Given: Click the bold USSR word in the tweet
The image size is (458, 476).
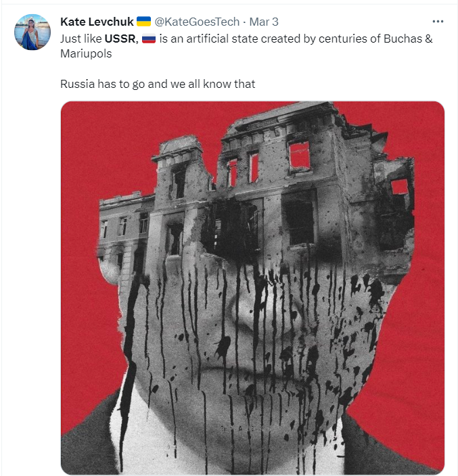Looking at the screenshot, I should point(120,39).
